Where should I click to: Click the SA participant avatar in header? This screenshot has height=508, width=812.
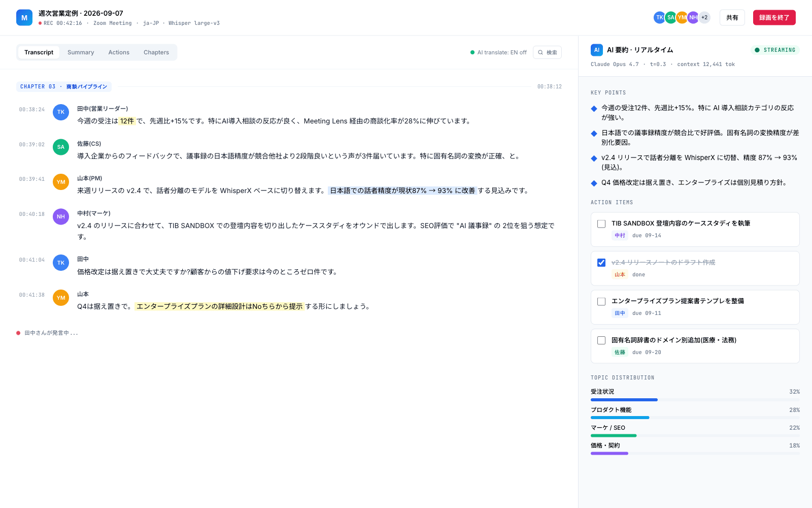pyautogui.click(x=670, y=17)
